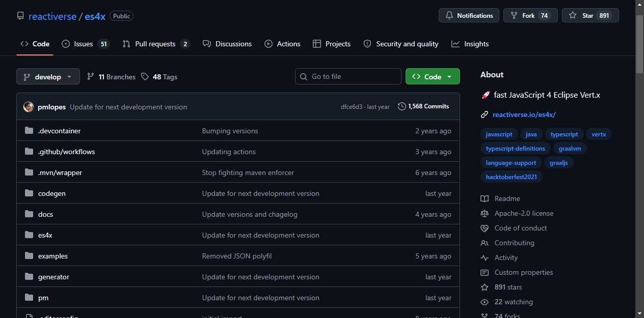Star the es4x repository
Viewport: 644px width, 318px height.
coord(590,15)
